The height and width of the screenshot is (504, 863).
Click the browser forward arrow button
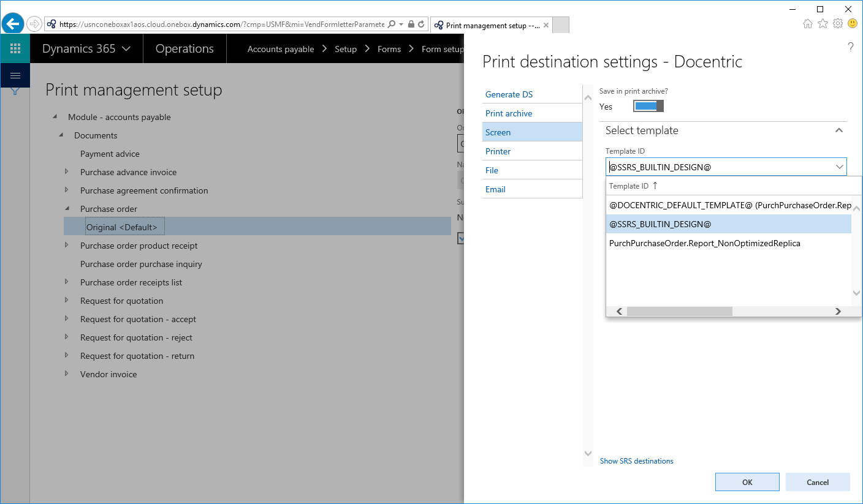click(x=34, y=24)
